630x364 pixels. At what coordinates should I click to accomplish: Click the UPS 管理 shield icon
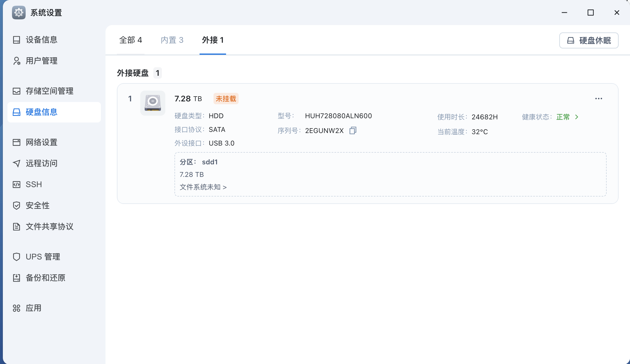click(x=17, y=257)
